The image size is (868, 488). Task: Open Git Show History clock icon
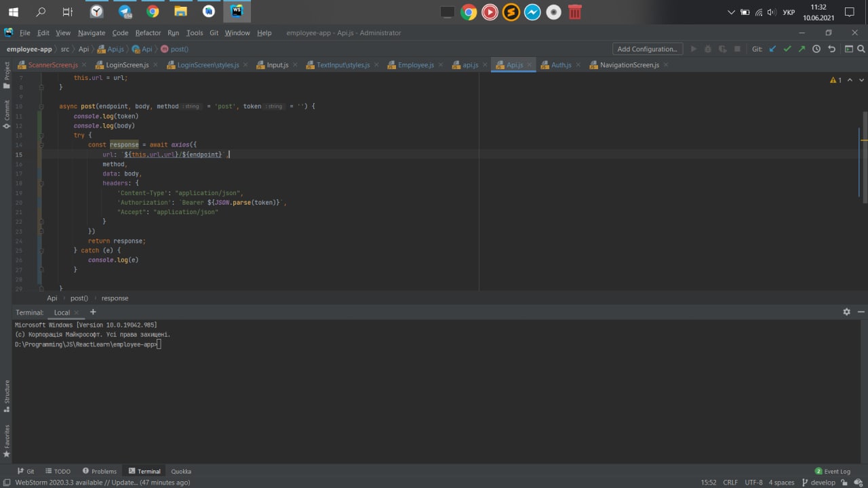pos(816,49)
